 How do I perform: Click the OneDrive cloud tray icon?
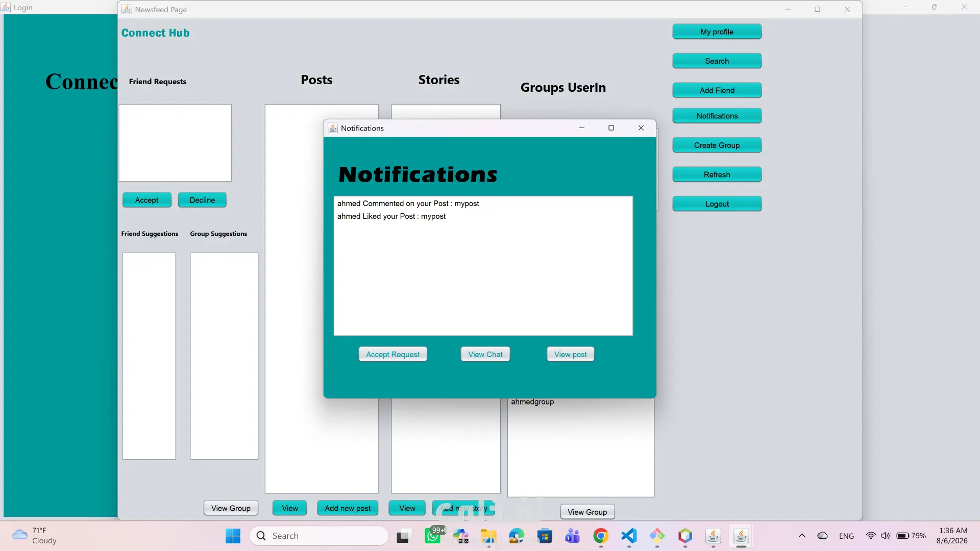823,536
